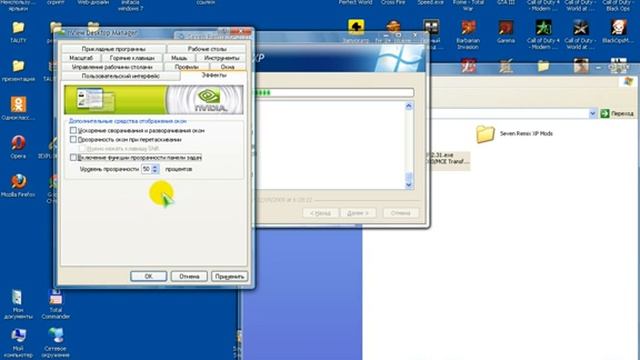Click the installer log scrollbar thumb
This screenshot has height=360, width=640.
pos(409,177)
